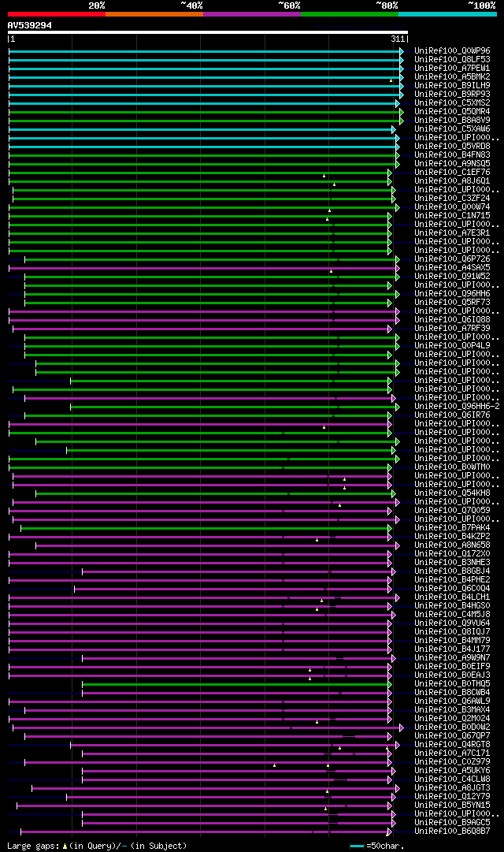Select the UniRef100_A7RF39 label
This screenshot has width=504, height=852.
point(452,328)
